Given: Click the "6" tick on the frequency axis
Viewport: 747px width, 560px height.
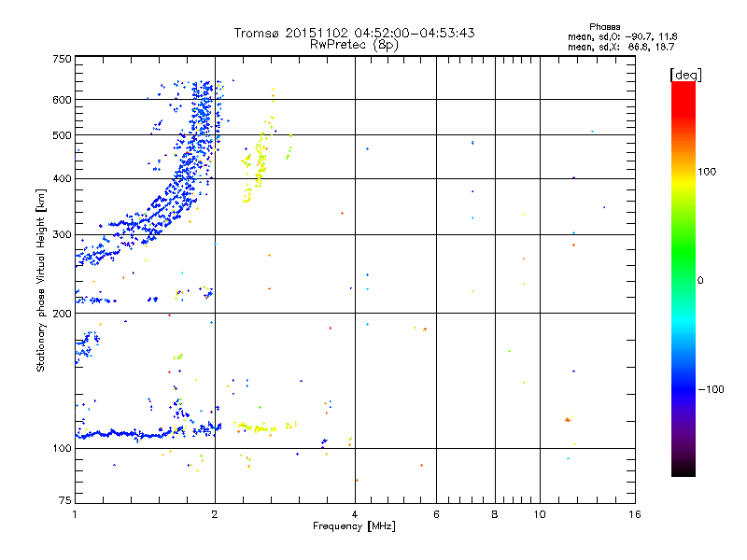Looking at the screenshot, I should (436, 514).
